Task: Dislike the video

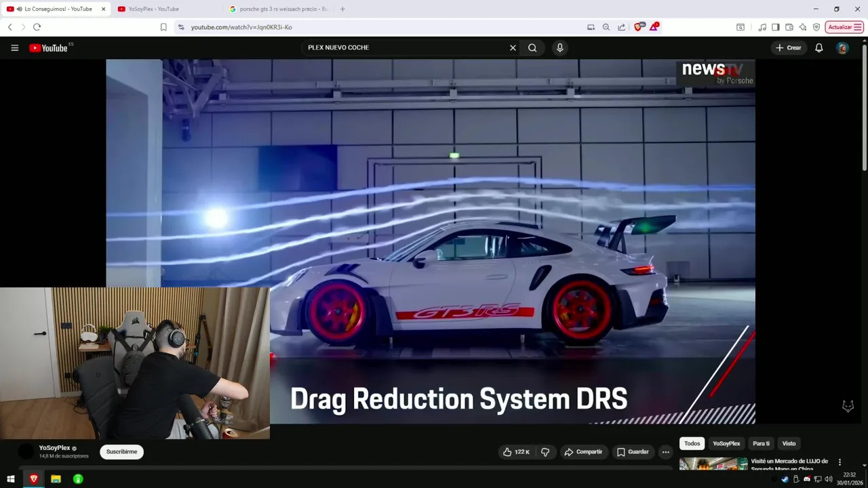Action: (545, 452)
